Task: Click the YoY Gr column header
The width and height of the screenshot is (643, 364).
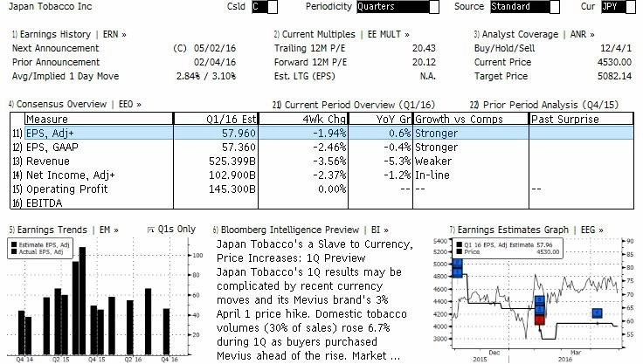Action: point(381,119)
